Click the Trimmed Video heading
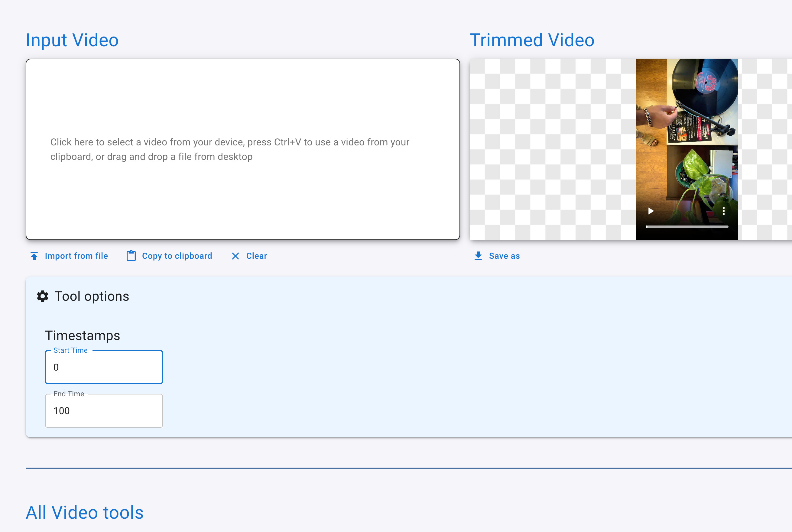 [532, 40]
